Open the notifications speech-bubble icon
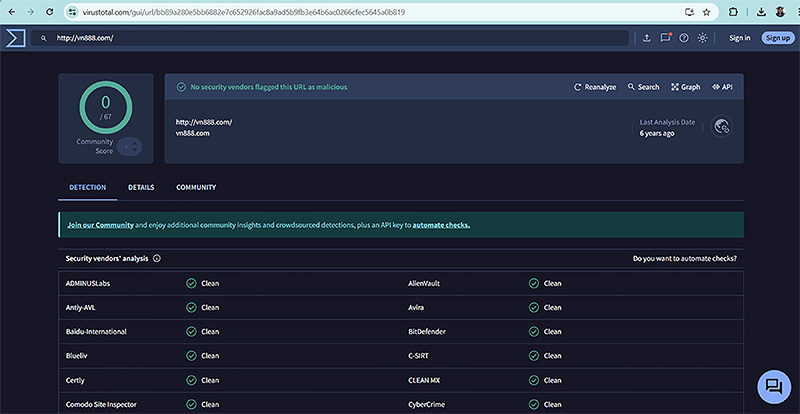Image resolution: width=800 pixels, height=414 pixels. (665, 38)
